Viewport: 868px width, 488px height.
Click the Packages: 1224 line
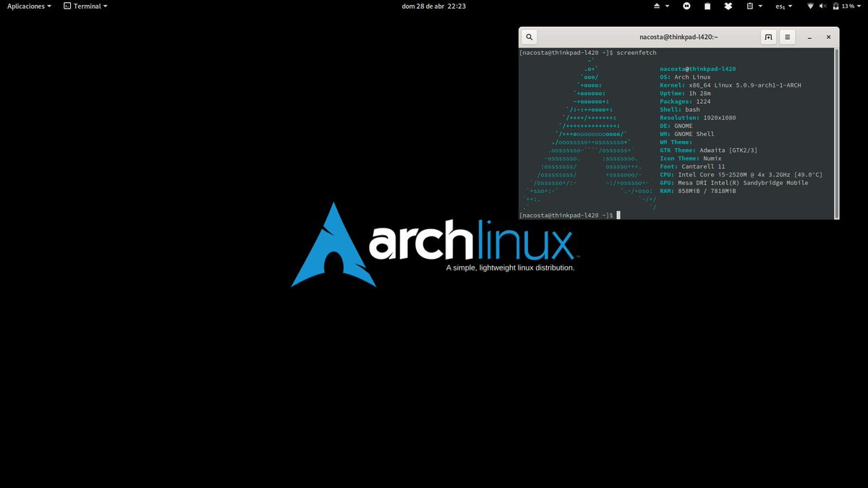point(686,102)
